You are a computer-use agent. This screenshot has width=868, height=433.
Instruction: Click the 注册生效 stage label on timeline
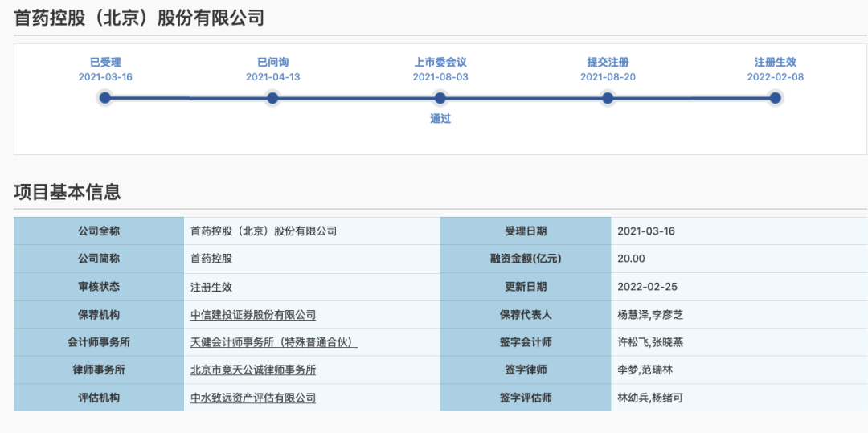tap(775, 62)
